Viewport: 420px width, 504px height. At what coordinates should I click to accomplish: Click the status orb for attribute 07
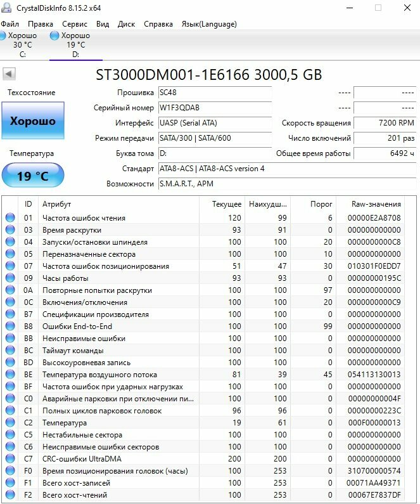coord(10,266)
